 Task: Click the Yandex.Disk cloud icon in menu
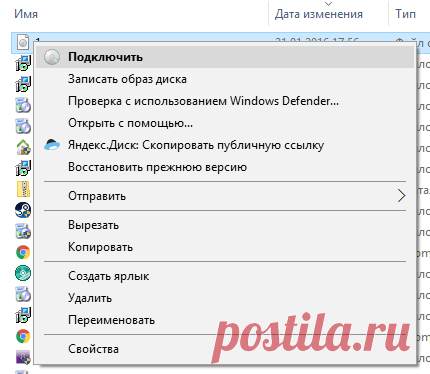[52, 145]
